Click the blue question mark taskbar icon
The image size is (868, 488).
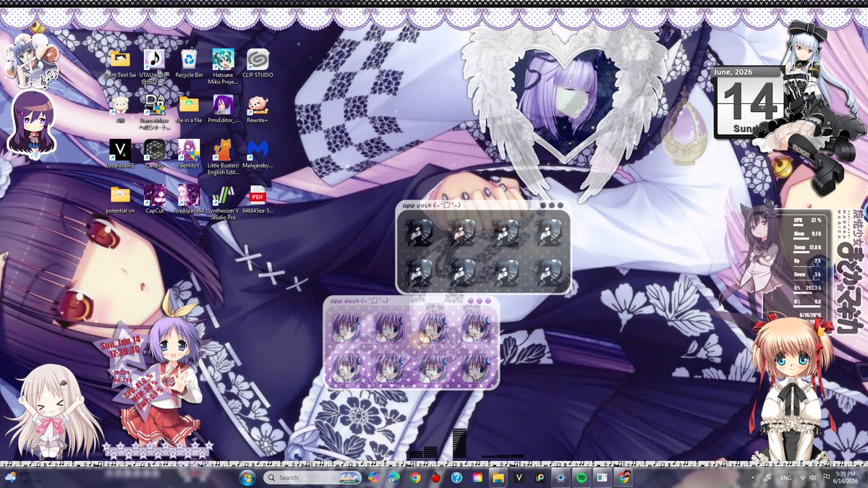[x=456, y=478]
